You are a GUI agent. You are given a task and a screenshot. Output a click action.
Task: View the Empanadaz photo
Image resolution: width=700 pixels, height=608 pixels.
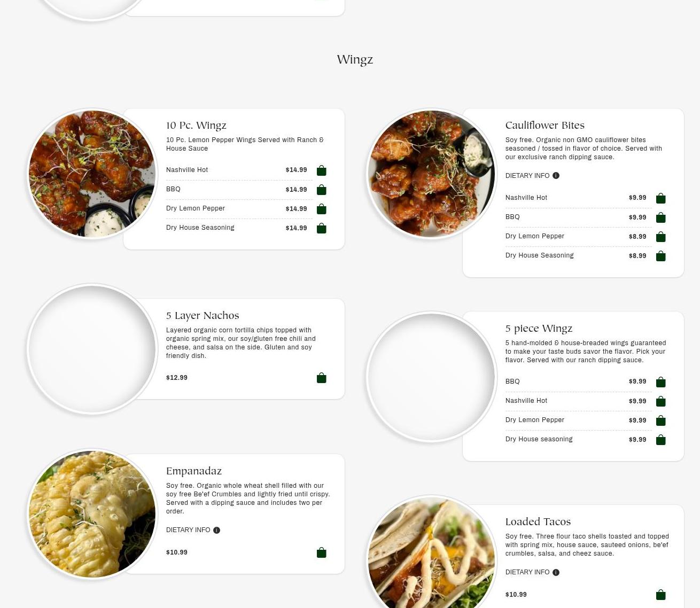coord(92,514)
